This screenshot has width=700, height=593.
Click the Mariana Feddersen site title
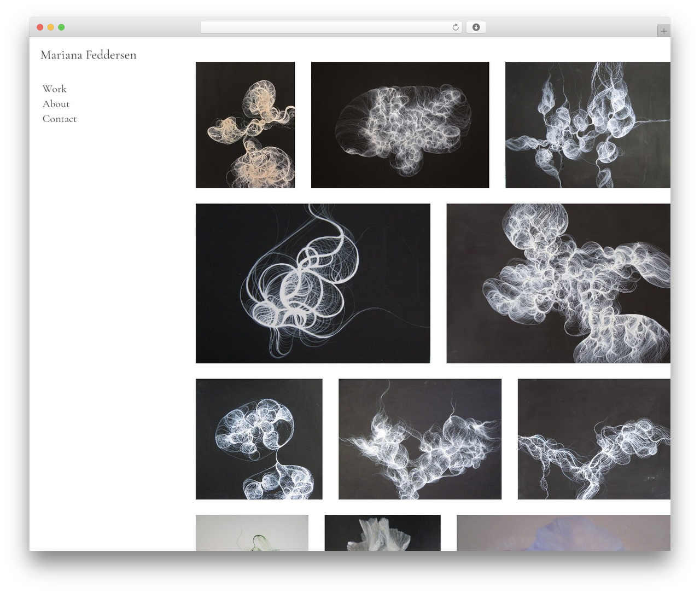click(x=88, y=55)
